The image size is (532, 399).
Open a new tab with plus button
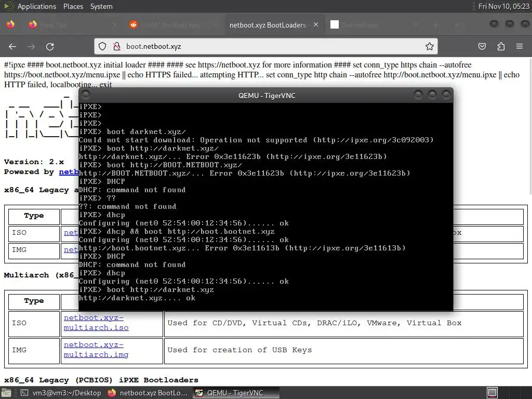click(x=436, y=25)
